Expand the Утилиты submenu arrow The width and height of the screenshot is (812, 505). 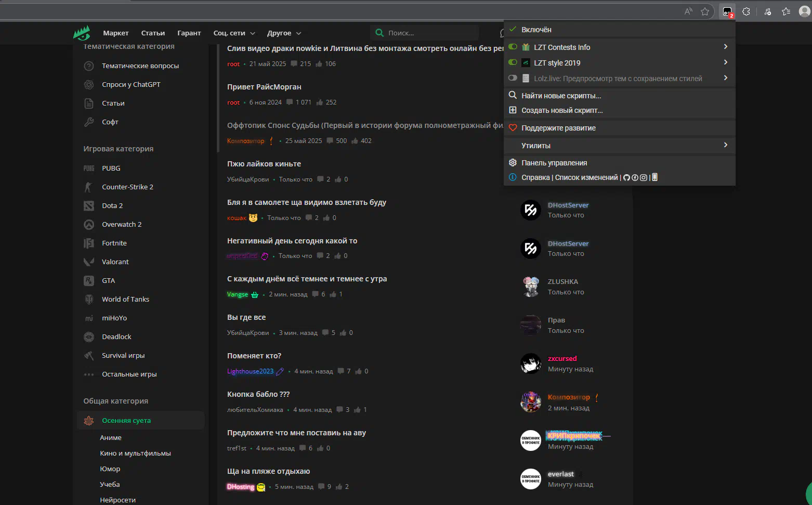(725, 145)
